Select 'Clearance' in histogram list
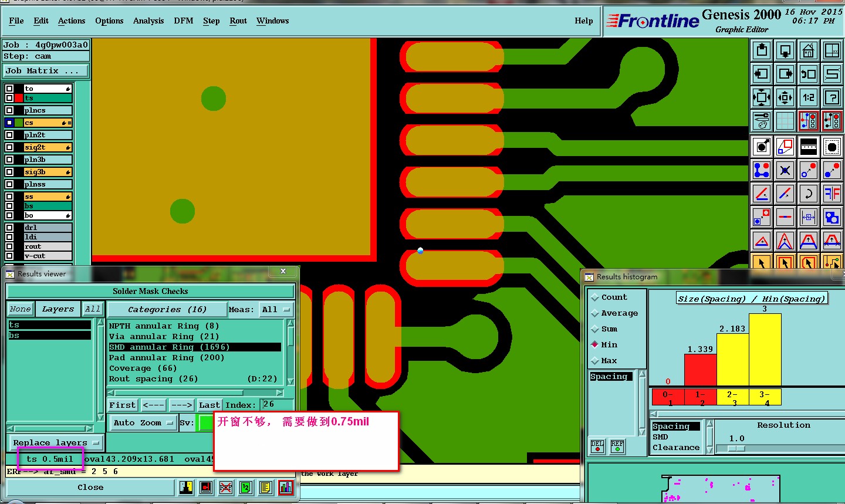 point(676,447)
